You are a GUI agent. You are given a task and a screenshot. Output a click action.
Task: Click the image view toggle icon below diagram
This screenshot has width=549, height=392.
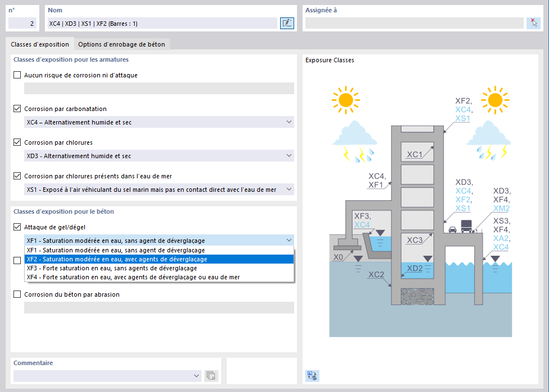pyautogui.click(x=312, y=376)
